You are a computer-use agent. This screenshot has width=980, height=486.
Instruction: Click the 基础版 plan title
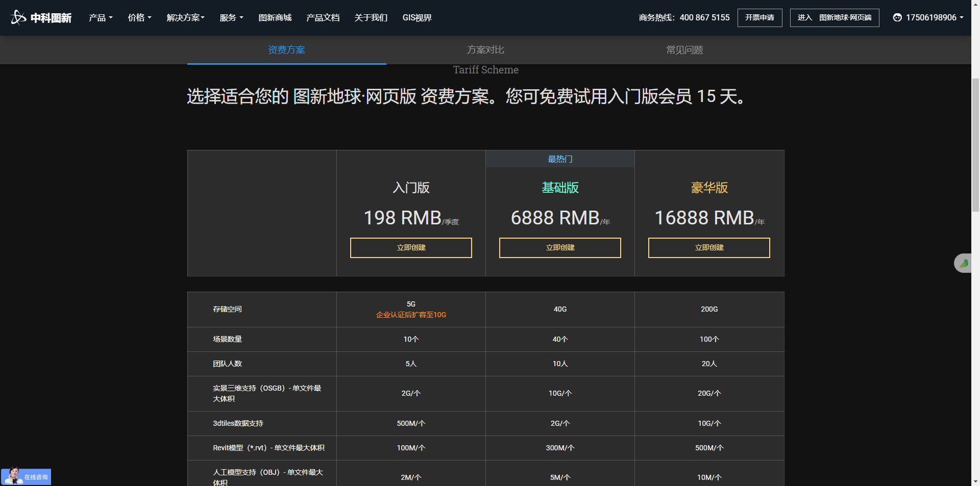(560, 188)
